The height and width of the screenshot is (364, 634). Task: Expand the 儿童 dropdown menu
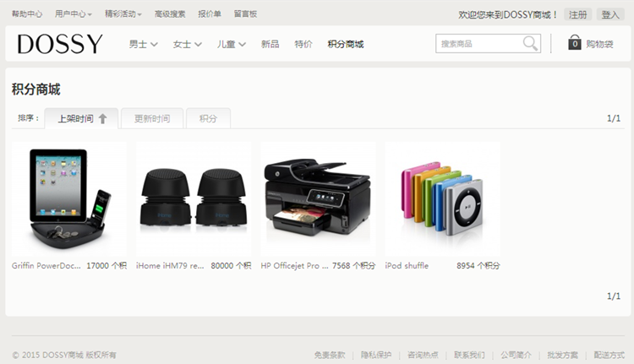point(232,44)
